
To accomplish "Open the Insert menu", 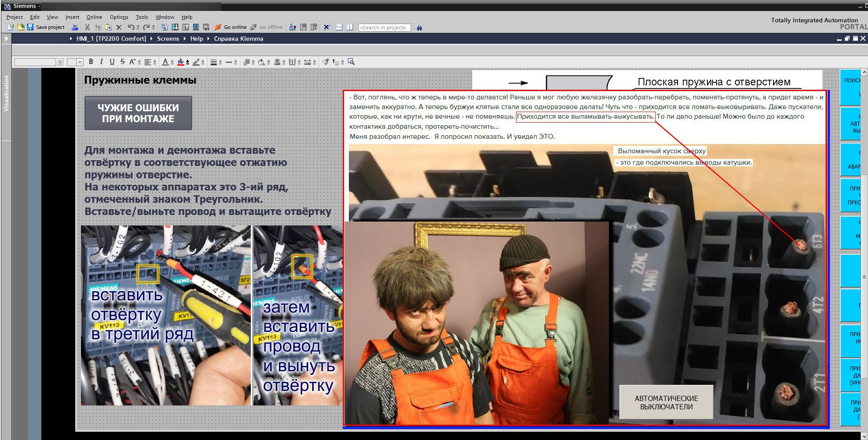I will (x=72, y=17).
